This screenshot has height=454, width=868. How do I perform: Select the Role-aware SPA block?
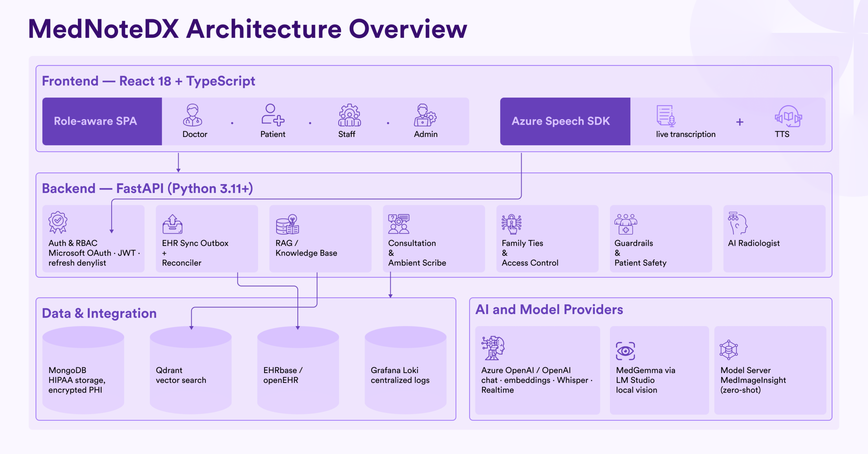tap(102, 121)
